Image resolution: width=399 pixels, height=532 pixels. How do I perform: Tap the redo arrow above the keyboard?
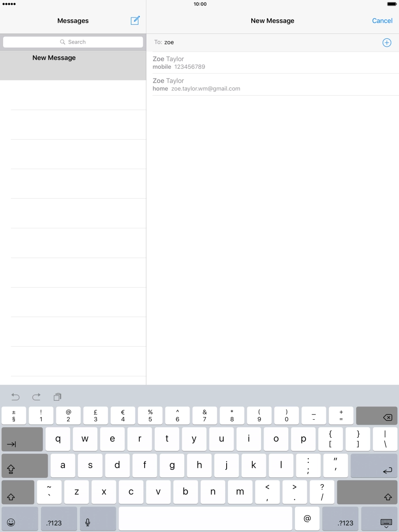(x=37, y=397)
